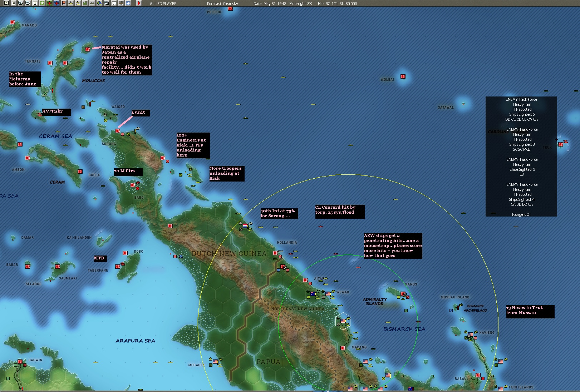
Task: Click the 'AV/Tnkr' map label
Action: click(56, 111)
